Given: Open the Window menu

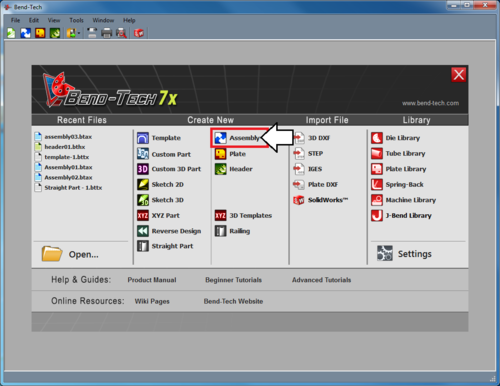Looking at the screenshot, I should point(103,20).
